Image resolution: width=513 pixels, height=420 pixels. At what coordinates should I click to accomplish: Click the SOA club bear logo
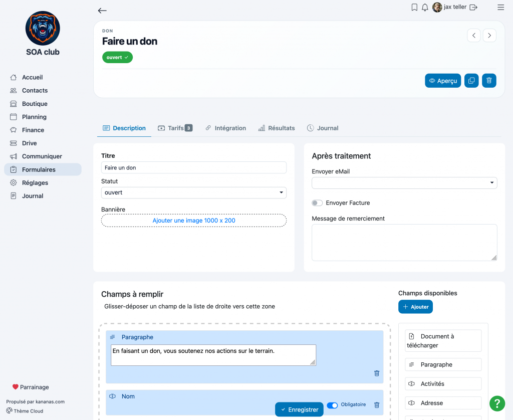click(43, 28)
